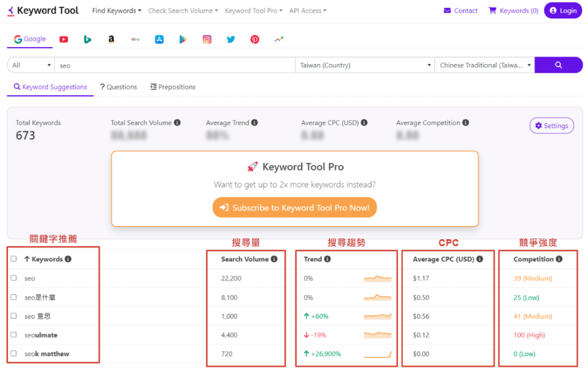
Task: Expand the Check Search Volume menu
Action: 183,11
